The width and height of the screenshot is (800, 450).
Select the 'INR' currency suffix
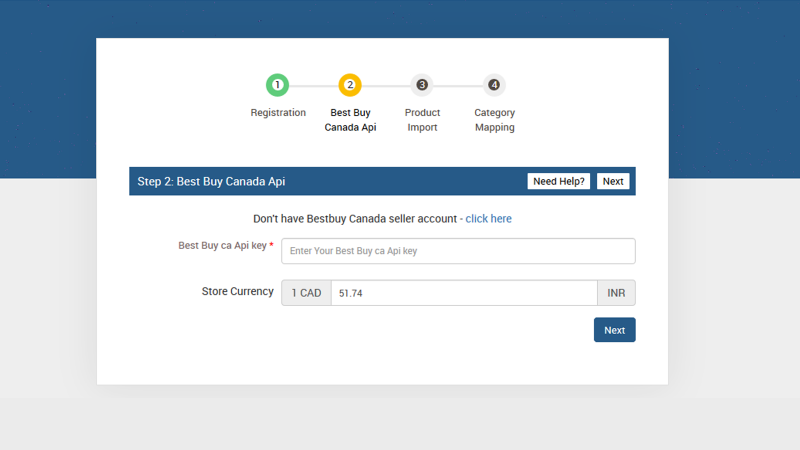616,293
